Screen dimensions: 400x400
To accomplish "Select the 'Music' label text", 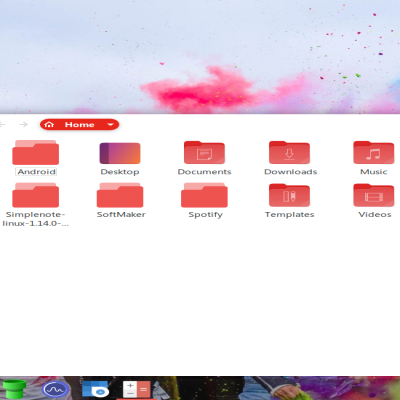I will (x=374, y=172).
